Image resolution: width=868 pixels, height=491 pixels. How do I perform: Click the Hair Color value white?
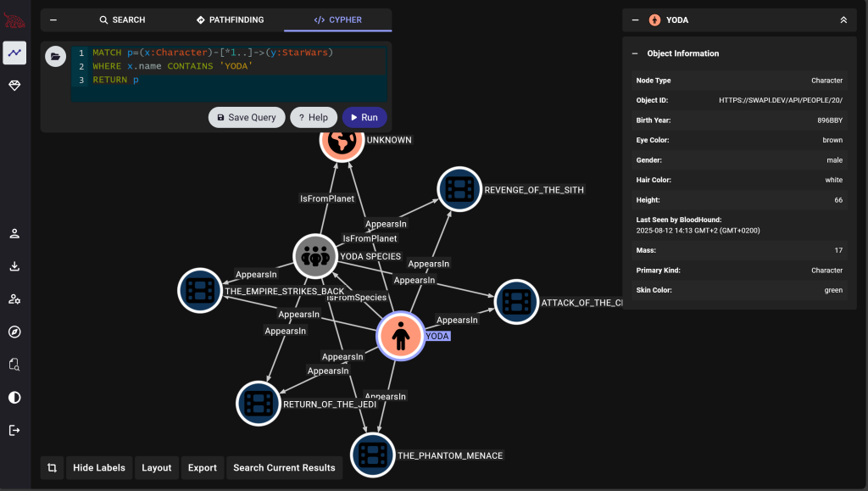pyautogui.click(x=834, y=180)
